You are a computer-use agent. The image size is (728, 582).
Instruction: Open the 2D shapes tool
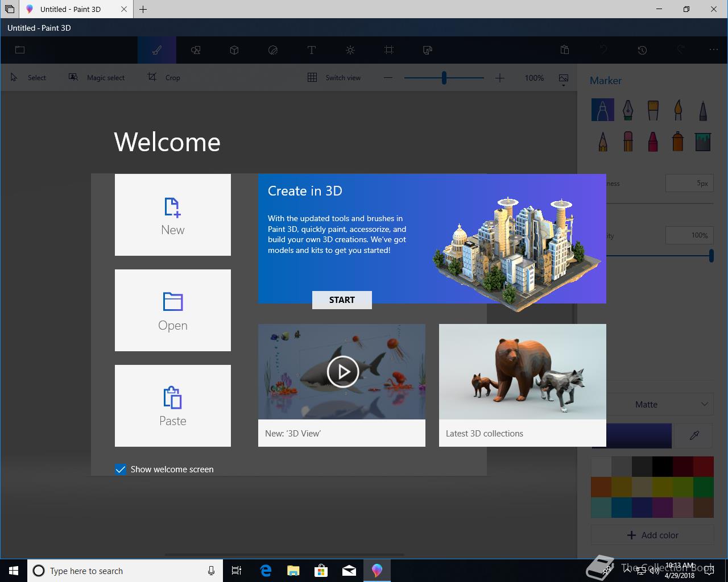[196, 50]
